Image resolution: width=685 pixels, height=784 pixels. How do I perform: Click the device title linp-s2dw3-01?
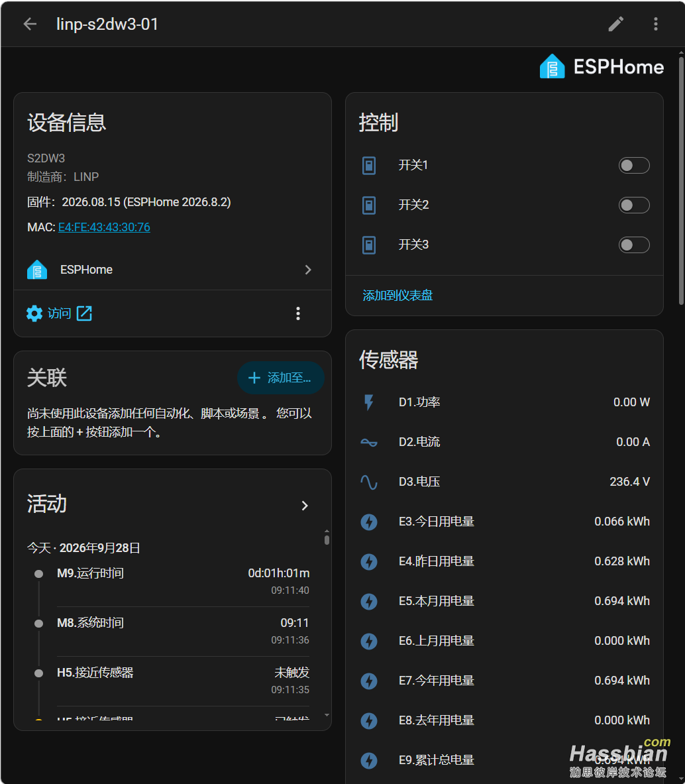point(107,24)
